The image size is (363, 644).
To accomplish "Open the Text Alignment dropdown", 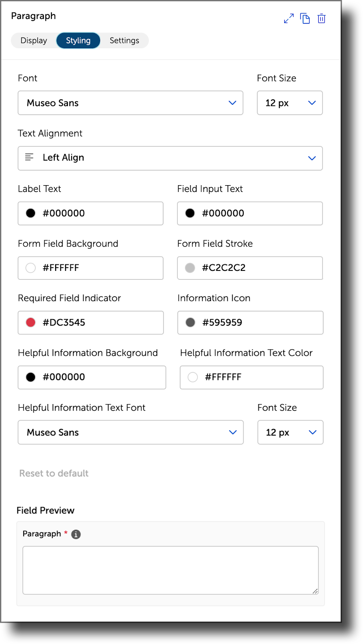I will 170,158.
